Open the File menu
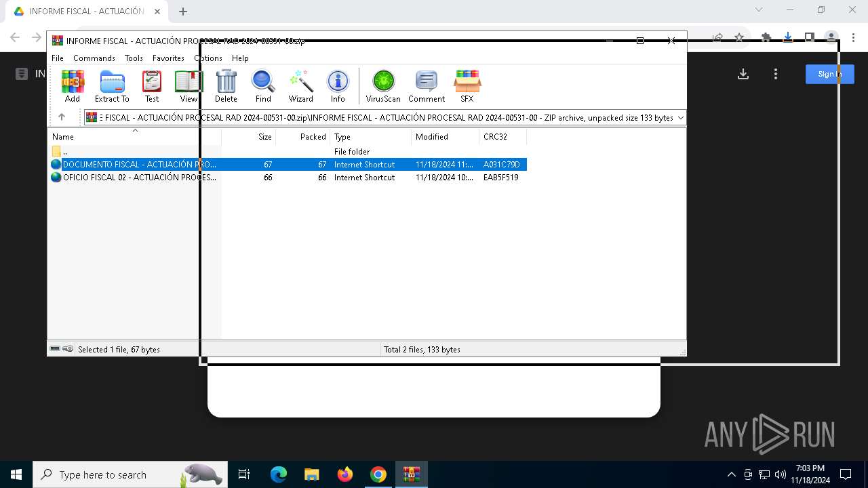 pos(58,58)
